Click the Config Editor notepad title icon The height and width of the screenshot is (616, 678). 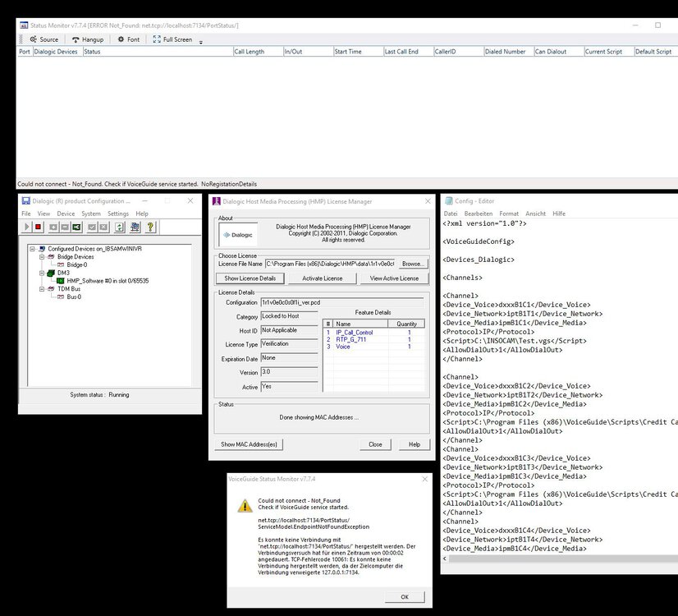[449, 201]
